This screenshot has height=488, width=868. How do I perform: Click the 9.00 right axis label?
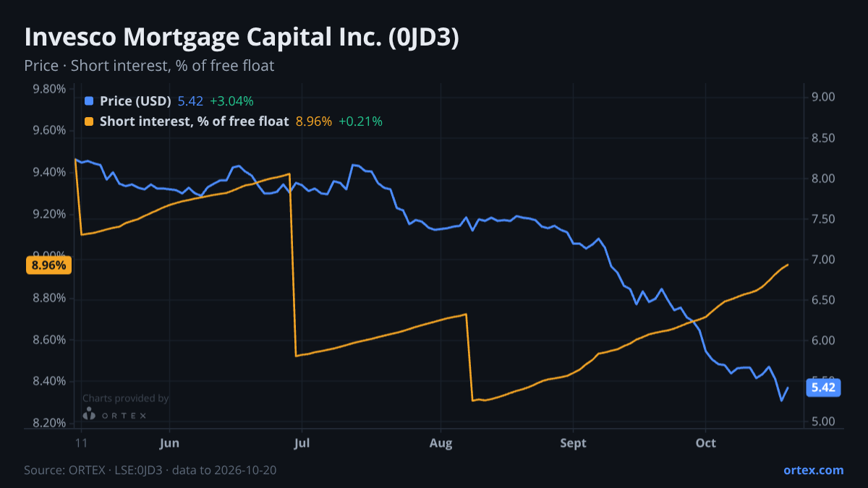click(824, 98)
